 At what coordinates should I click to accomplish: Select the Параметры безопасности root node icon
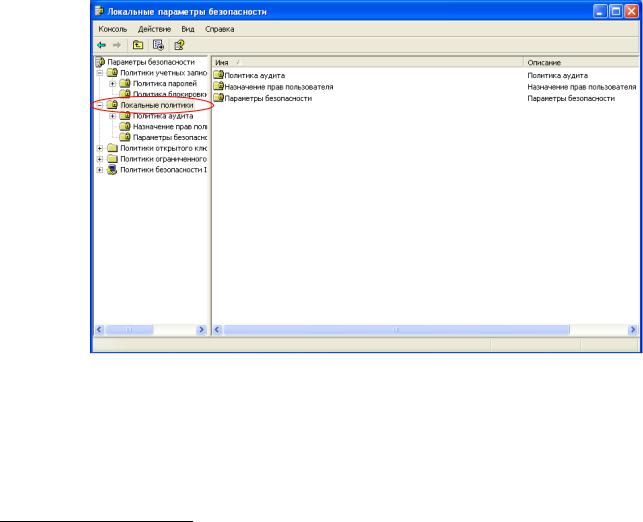point(100,62)
